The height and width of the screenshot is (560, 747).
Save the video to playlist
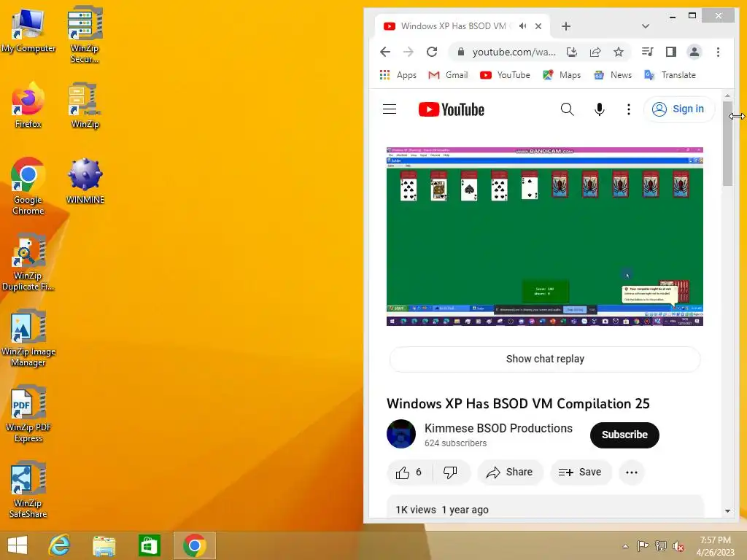click(x=580, y=472)
